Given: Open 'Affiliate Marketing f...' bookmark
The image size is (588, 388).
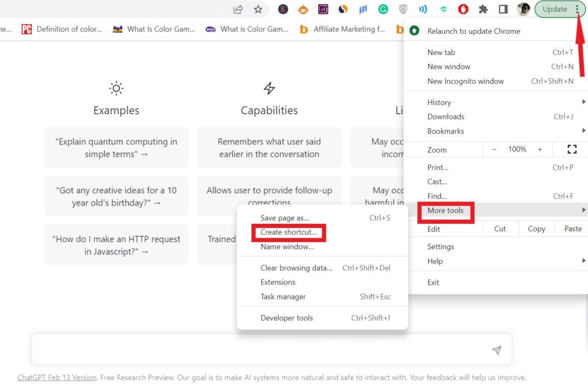Looking at the screenshot, I should click(342, 29).
